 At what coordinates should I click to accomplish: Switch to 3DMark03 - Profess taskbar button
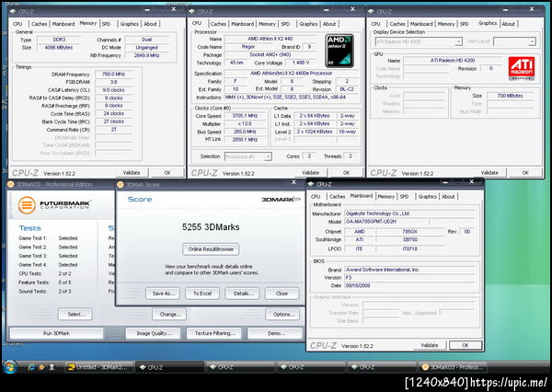point(453,367)
